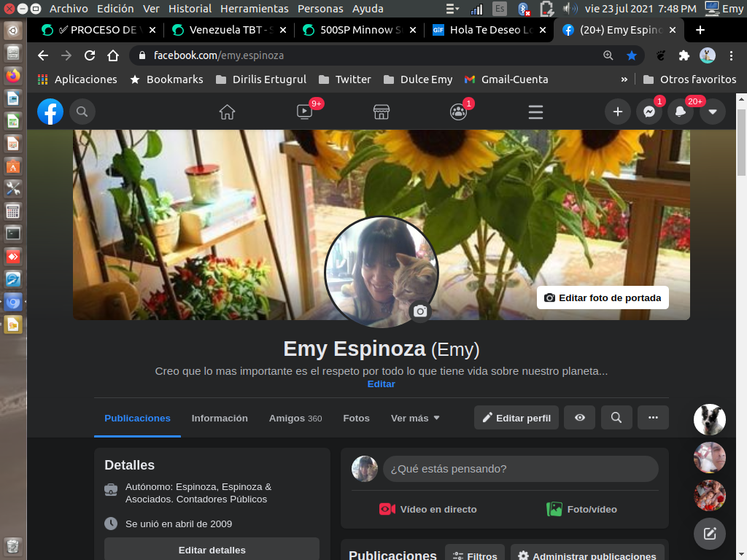Open Facebook Watch video icon
The width and height of the screenshot is (747, 560).
(x=304, y=112)
